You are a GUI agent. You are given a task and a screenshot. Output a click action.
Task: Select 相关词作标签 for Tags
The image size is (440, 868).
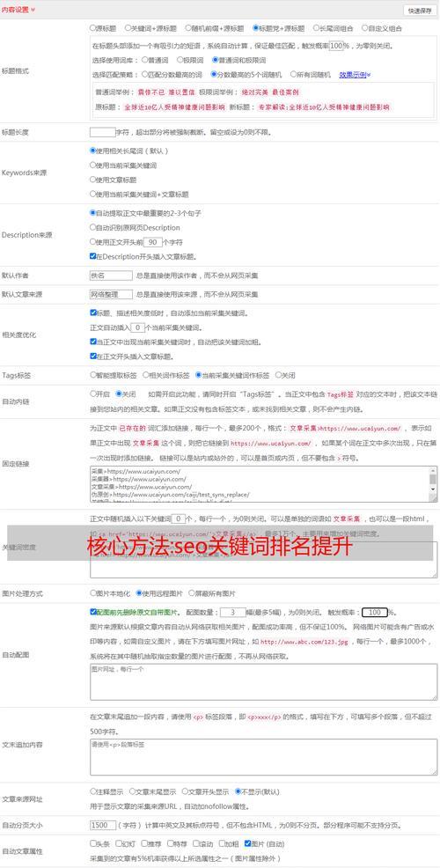click(x=145, y=375)
